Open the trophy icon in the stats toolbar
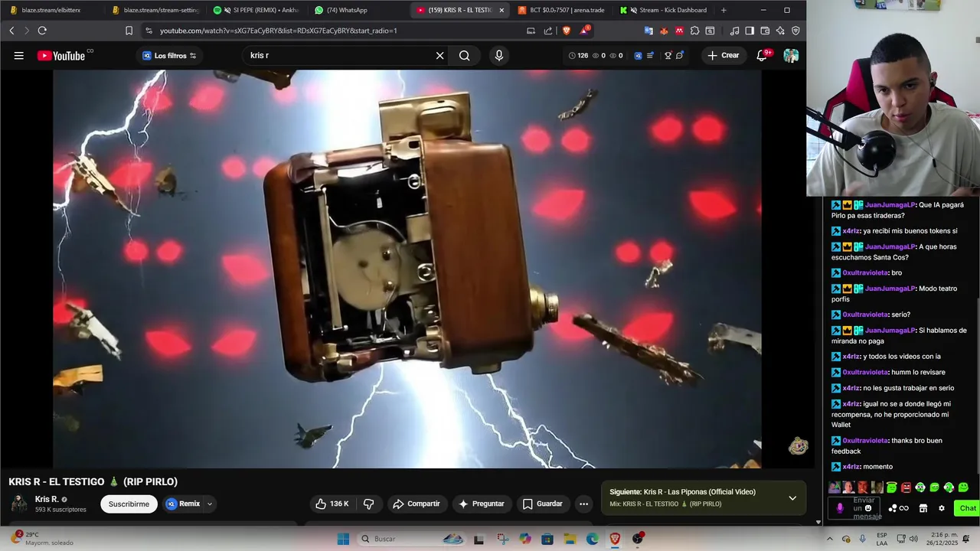This screenshot has height=551, width=980. 668,55
